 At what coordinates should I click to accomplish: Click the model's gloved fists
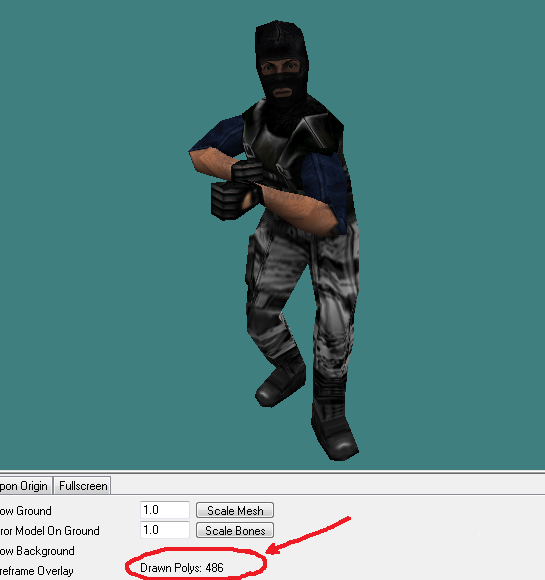pos(237,189)
